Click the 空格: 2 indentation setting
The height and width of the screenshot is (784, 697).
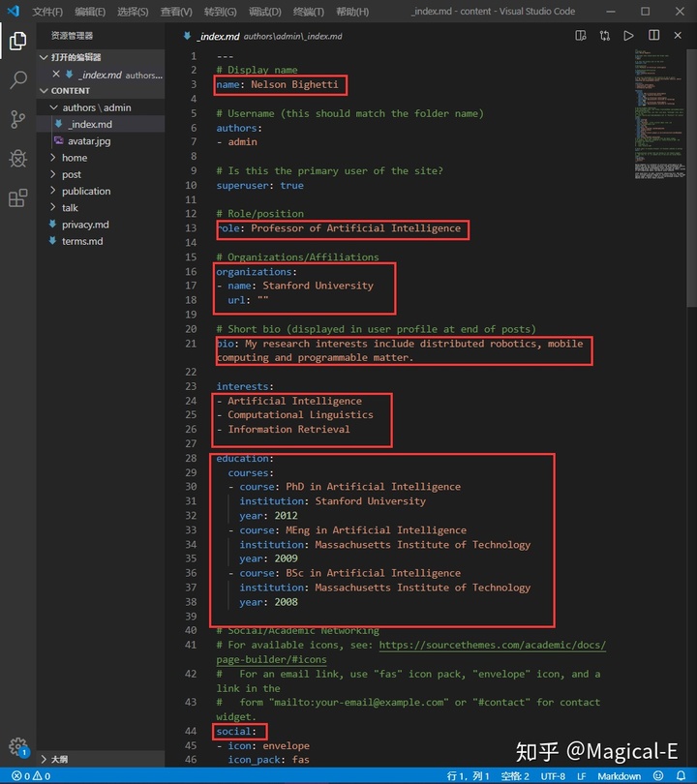click(x=514, y=776)
